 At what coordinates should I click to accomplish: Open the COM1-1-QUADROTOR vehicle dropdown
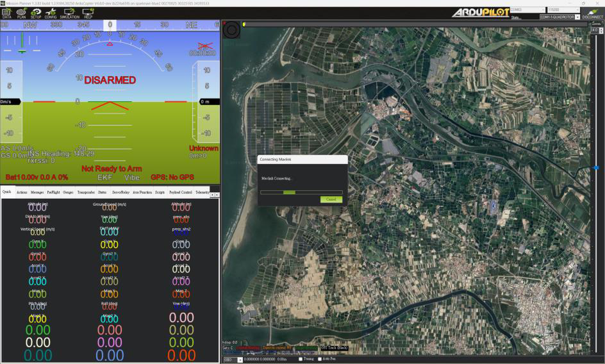tap(559, 17)
